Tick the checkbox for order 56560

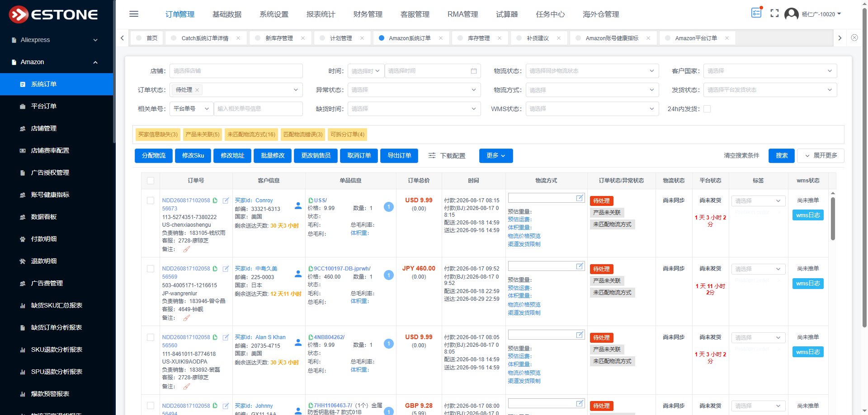coord(151,337)
